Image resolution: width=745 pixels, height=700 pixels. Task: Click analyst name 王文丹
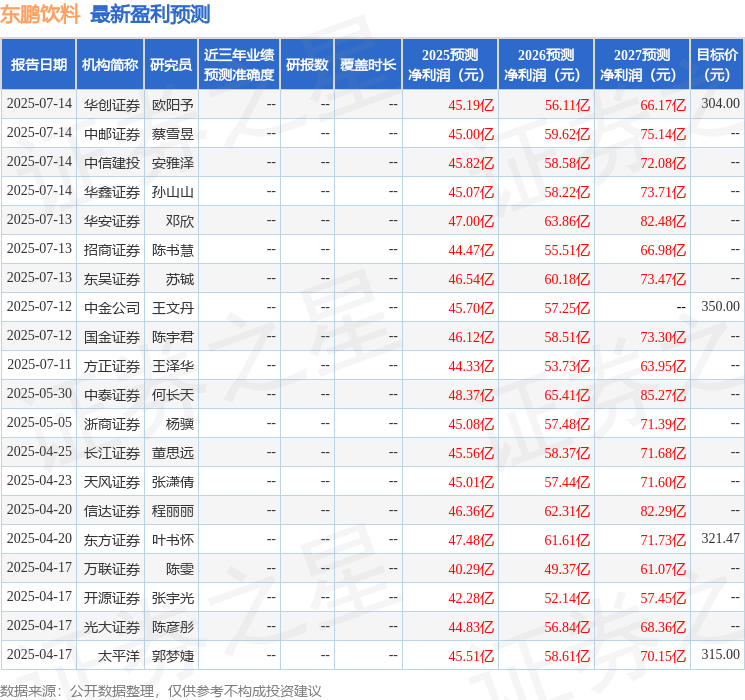point(172,308)
